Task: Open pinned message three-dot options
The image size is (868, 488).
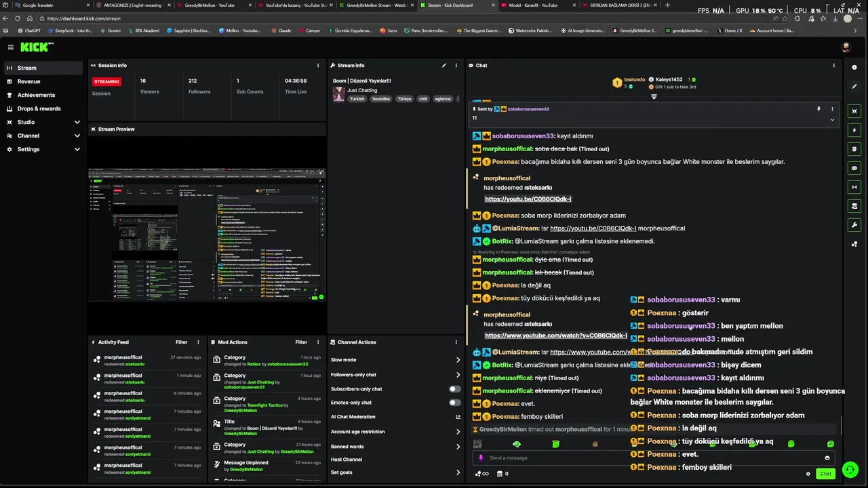Action: [832, 108]
